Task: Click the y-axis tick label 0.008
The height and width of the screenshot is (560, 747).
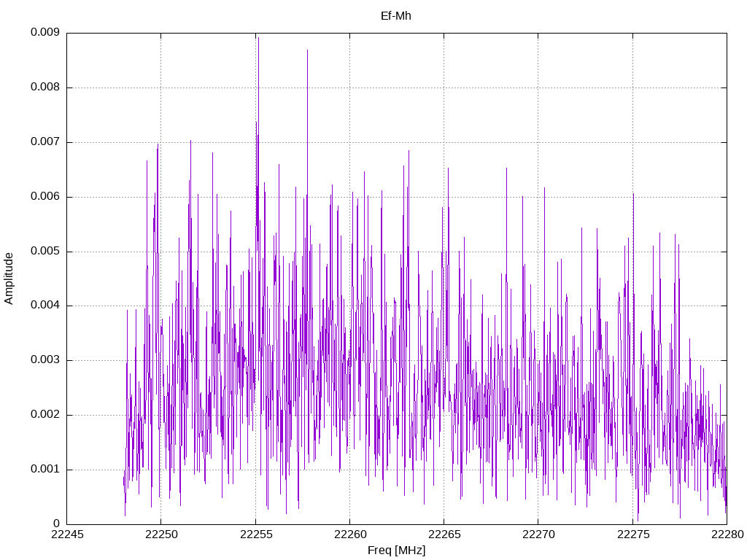Action: [x=45, y=87]
